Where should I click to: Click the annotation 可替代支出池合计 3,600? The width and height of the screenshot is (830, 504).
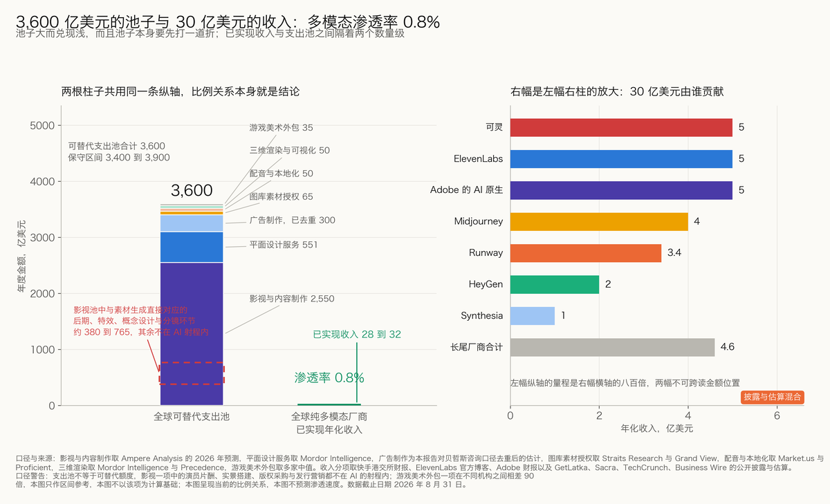click(x=116, y=146)
